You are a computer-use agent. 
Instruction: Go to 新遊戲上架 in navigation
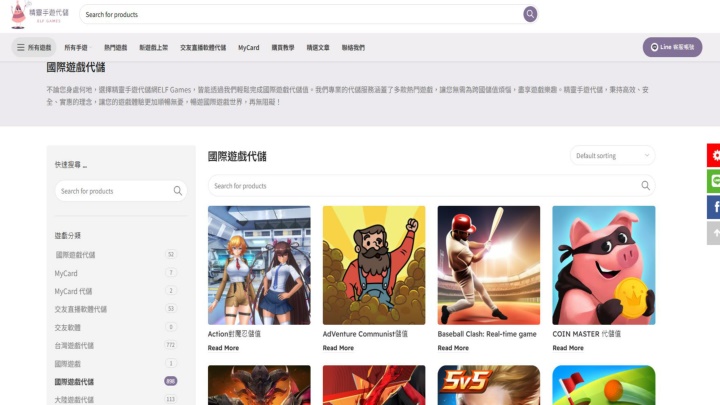click(154, 47)
